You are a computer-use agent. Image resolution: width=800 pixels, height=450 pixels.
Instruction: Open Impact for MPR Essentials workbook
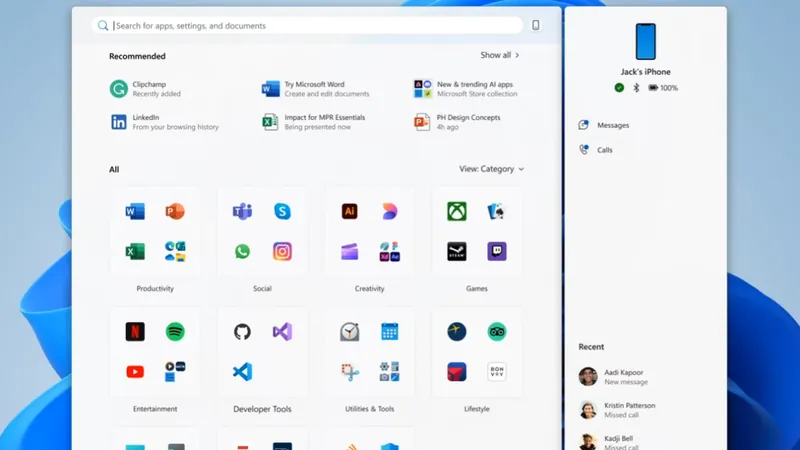click(x=314, y=122)
